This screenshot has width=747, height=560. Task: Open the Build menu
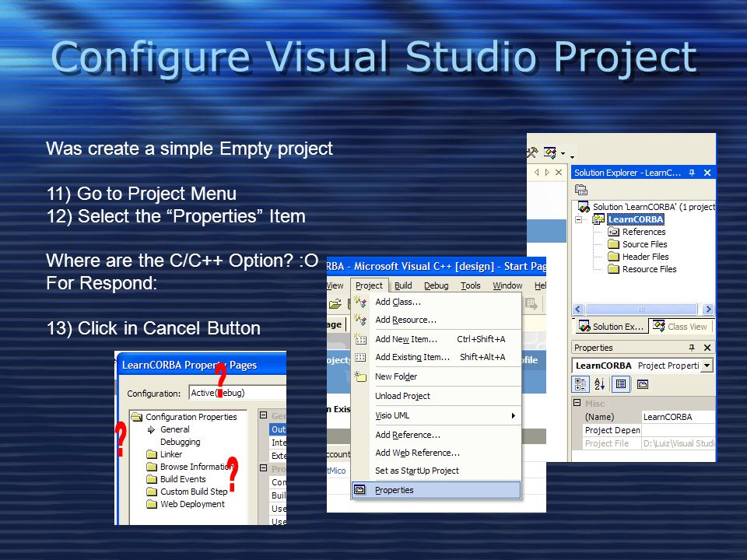pyautogui.click(x=403, y=285)
